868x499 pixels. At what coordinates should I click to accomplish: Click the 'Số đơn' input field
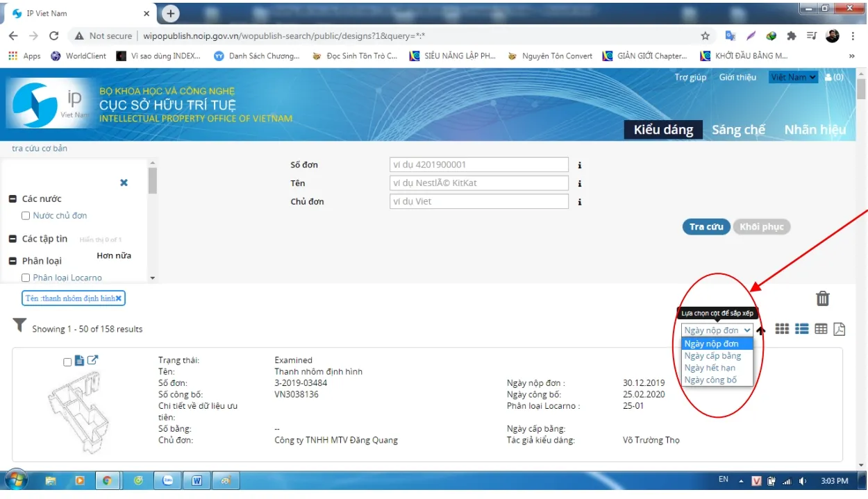tap(478, 164)
